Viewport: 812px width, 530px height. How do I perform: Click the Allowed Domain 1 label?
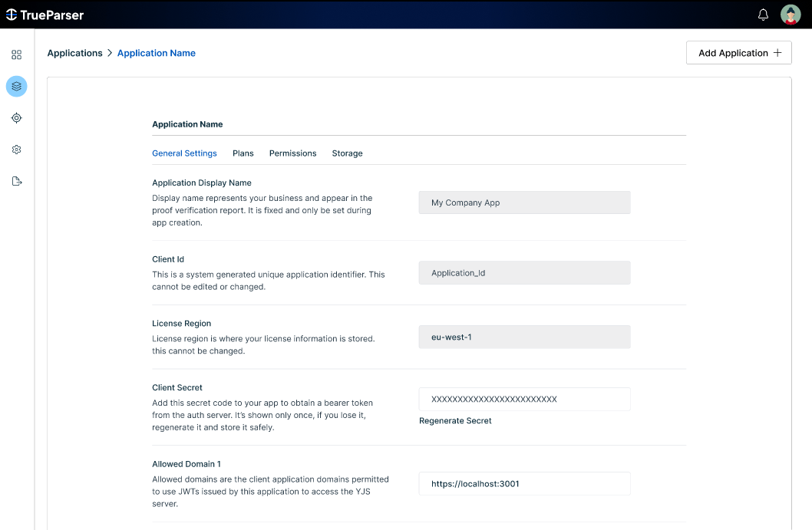coord(186,464)
